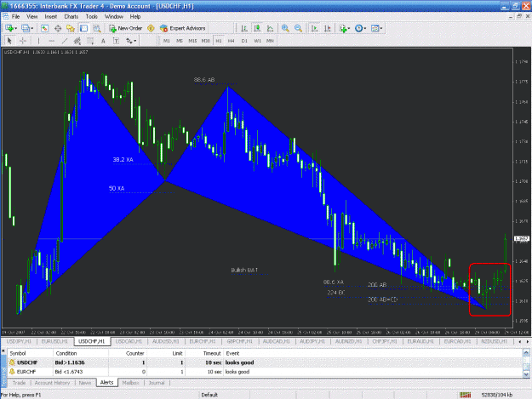This screenshot has width=532, height=399.
Task: Open the Journal terminal tab
Action: coord(157,383)
